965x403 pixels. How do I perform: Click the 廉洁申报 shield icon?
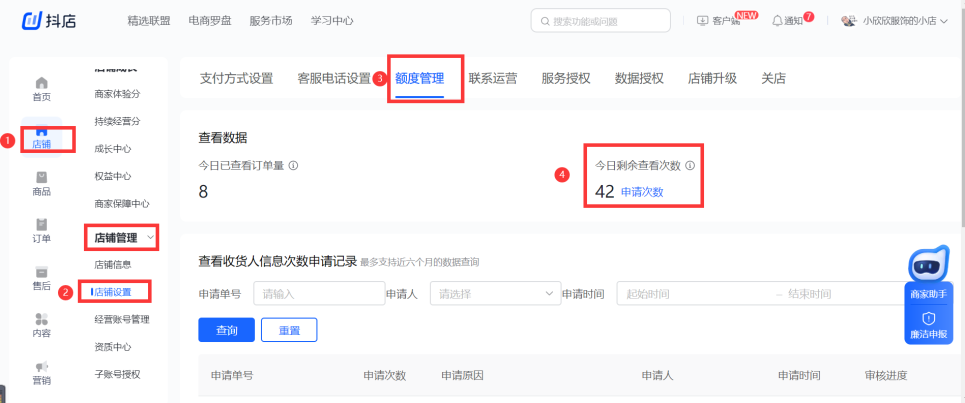[x=928, y=318]
